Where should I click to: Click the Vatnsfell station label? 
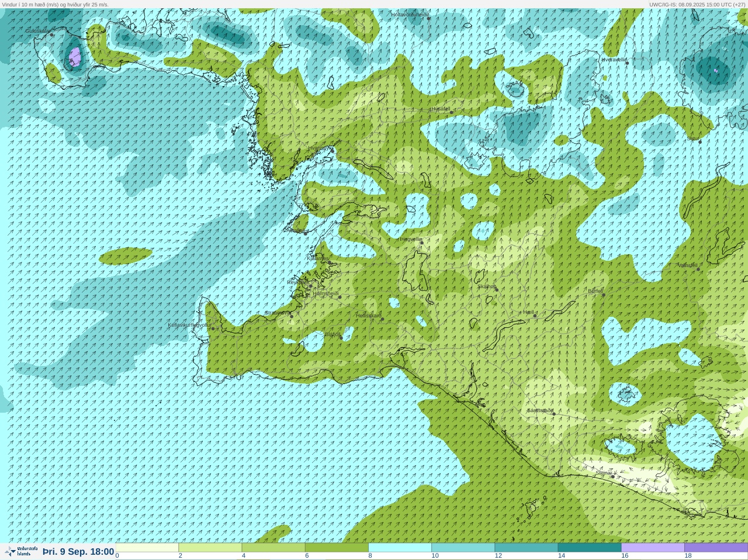tap(688, 265)
